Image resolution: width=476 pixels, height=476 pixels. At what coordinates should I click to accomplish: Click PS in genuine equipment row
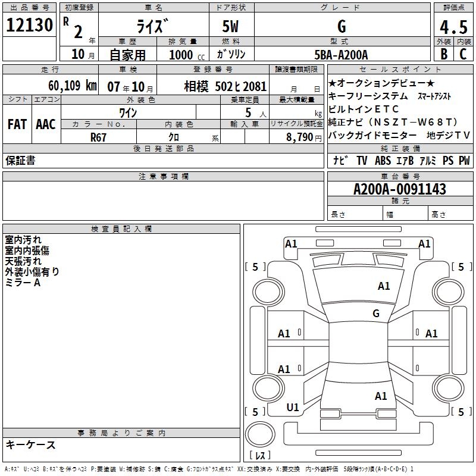448,160
